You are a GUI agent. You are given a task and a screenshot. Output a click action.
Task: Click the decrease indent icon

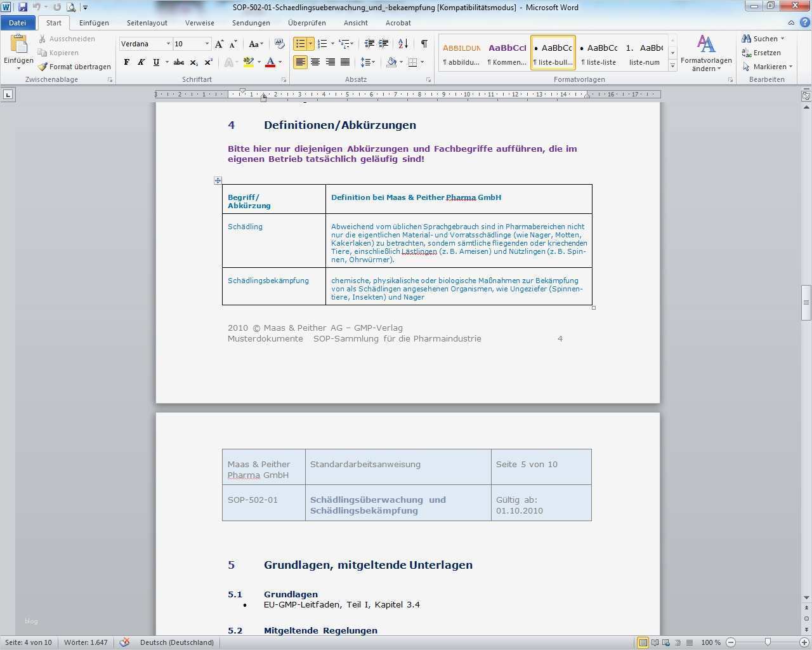click(369, 44)
